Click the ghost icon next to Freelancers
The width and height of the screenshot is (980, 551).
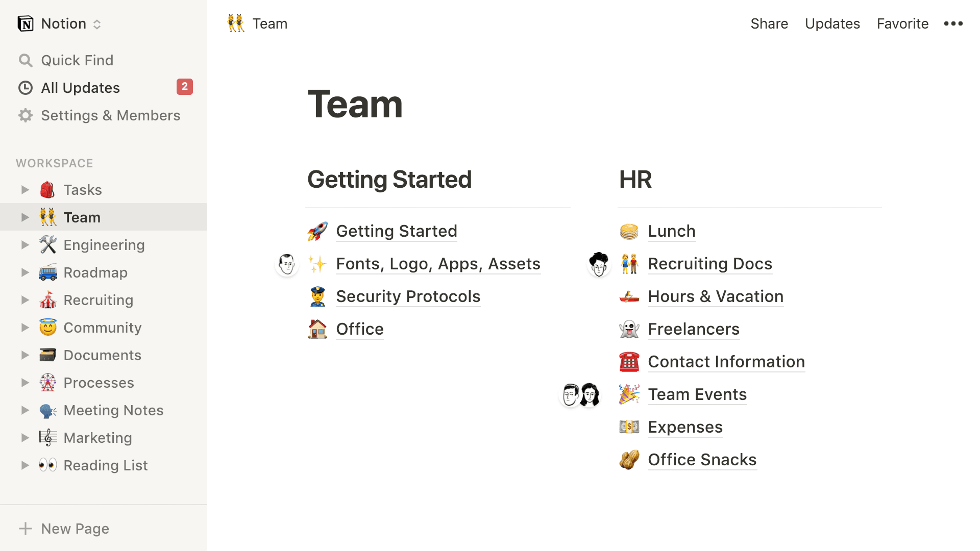[629, 329]
